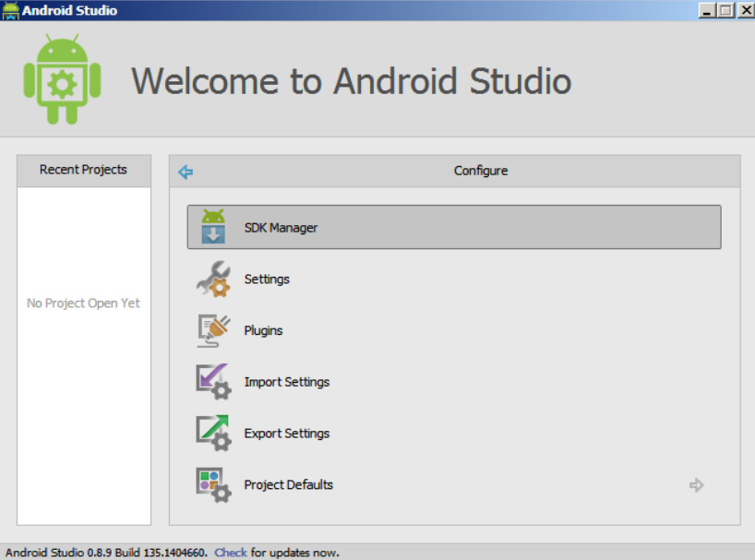
Task: Click the Configure panel title
Action: point(481,171)
